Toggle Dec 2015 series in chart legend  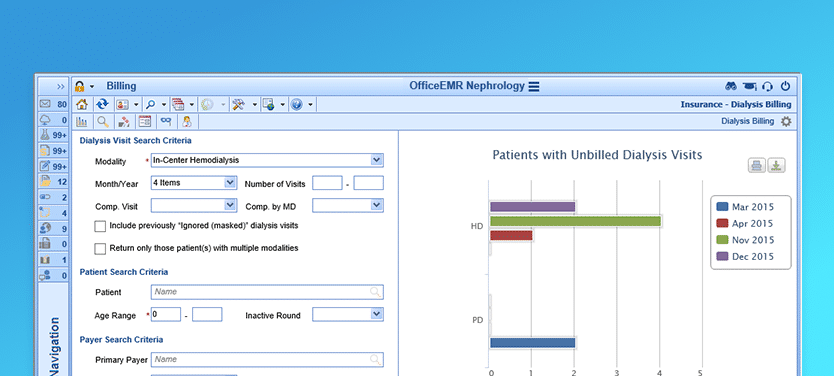(745, 256)
